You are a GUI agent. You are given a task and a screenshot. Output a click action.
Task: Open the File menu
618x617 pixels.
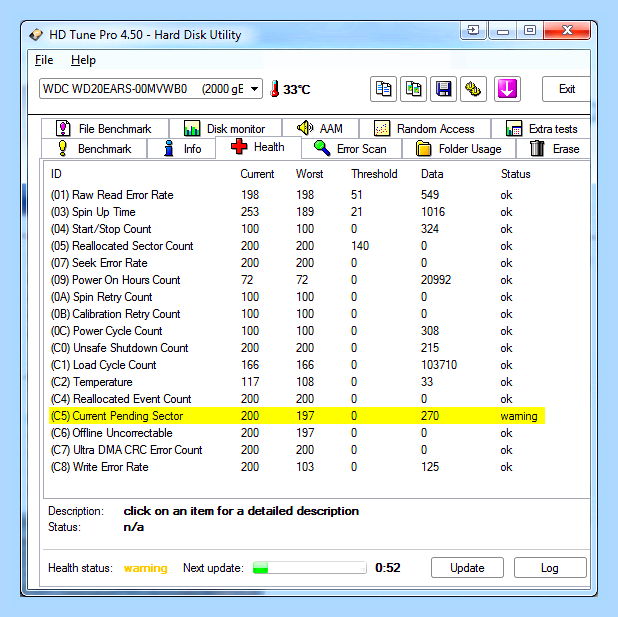point(44,60)
